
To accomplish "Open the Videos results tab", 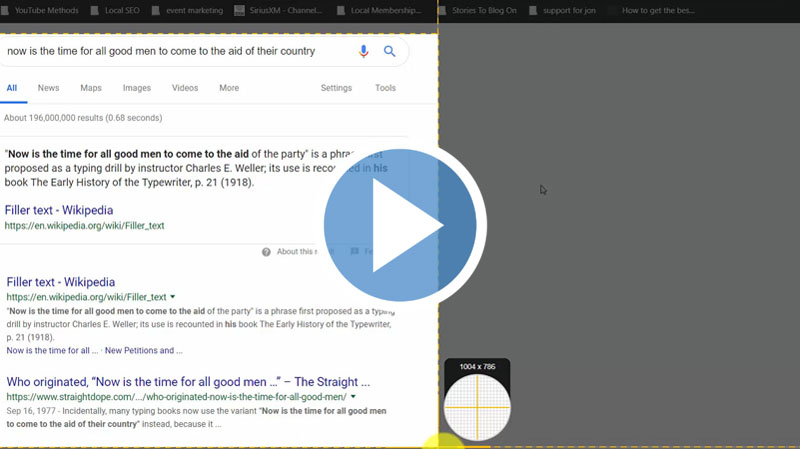I will click(x=185, y=88).
